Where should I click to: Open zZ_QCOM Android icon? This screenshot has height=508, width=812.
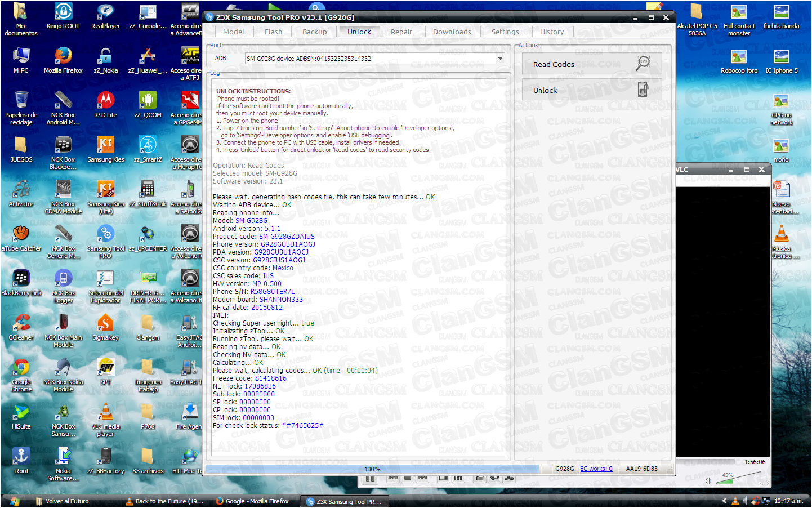148,105
